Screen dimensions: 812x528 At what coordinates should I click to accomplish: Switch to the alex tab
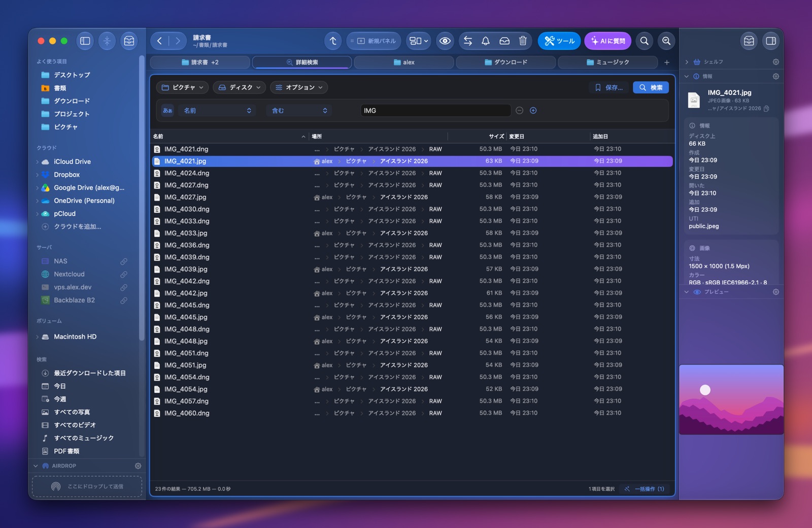pos(404,62)
